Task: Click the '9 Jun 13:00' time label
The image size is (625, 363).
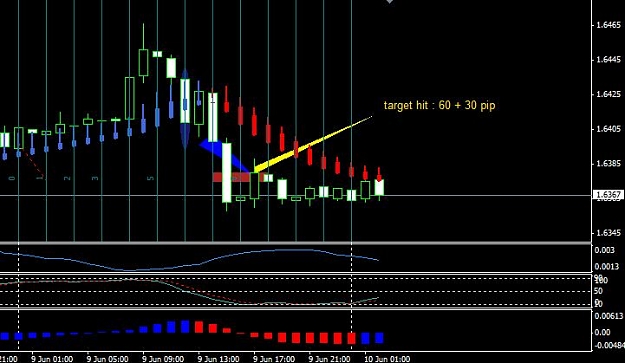Action: [218, 359]
